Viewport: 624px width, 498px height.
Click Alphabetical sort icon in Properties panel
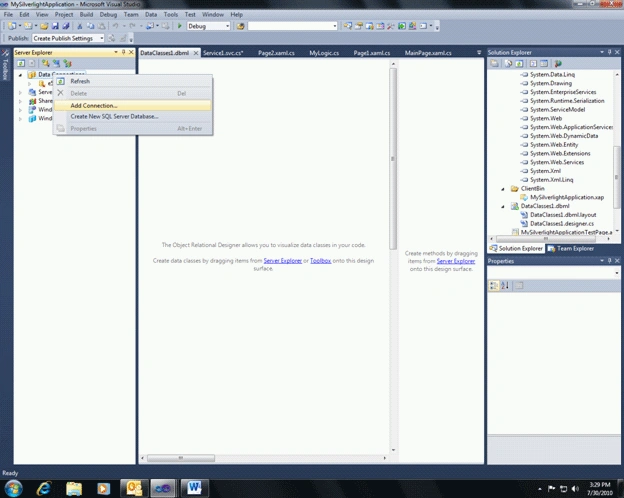[505, 285]
